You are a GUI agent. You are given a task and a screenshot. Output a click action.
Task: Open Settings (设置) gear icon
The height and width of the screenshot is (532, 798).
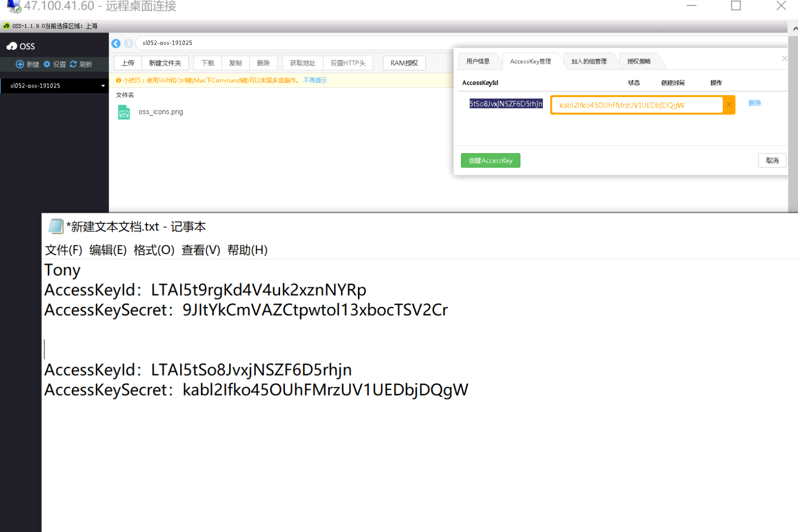coord(47,64)
